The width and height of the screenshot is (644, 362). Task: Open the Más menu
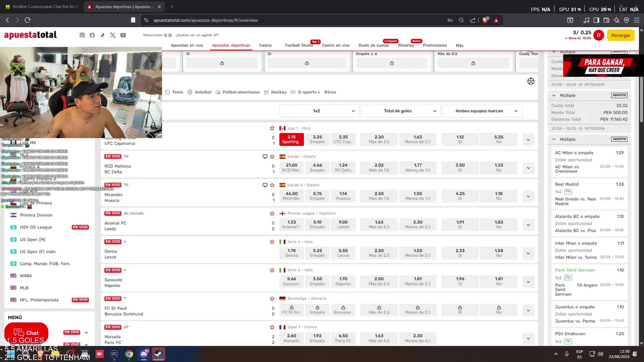click(459, 46)
